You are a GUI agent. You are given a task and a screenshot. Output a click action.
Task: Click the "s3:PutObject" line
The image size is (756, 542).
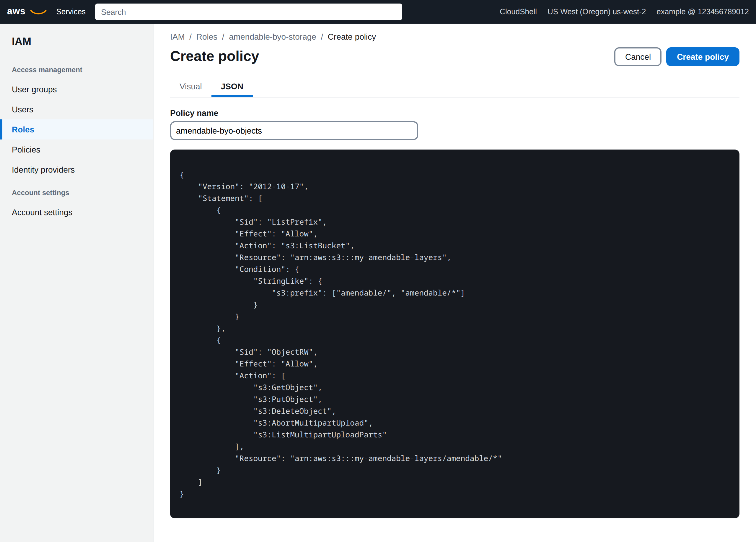(x=287, y=399)
